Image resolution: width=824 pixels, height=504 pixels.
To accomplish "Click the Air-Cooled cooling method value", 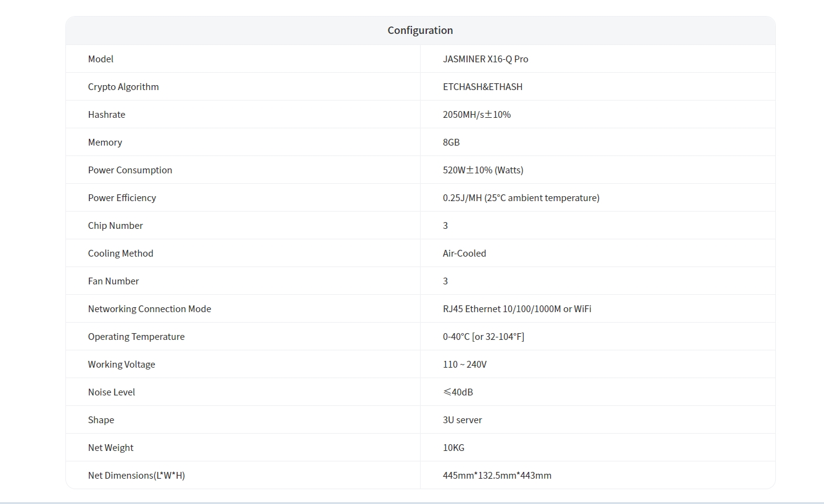I will tap(464, 254).
